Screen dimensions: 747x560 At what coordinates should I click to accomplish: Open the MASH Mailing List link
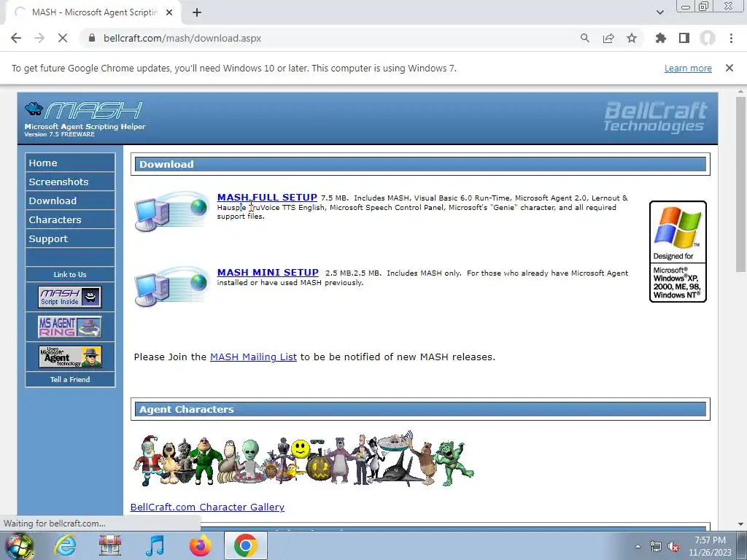(253, 357)
